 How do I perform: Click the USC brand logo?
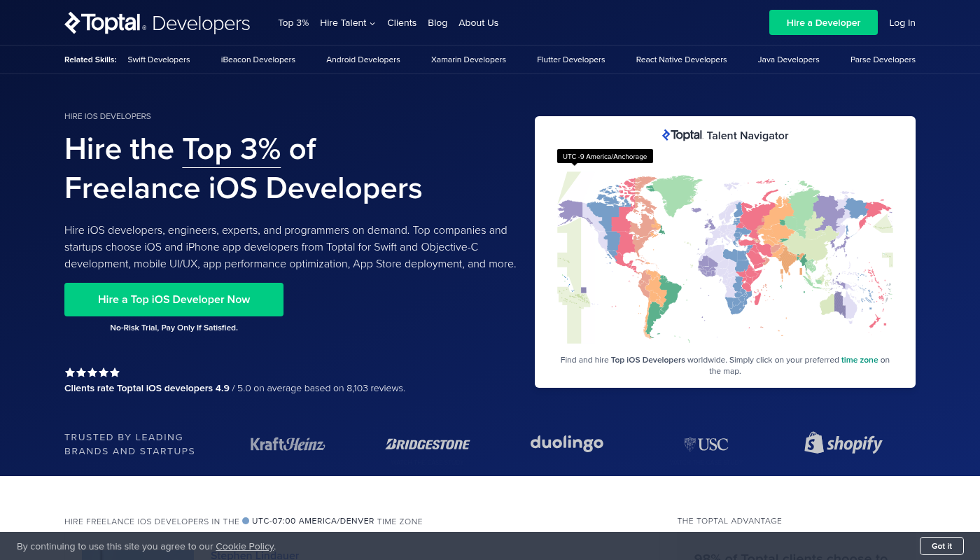click(706, 444)
